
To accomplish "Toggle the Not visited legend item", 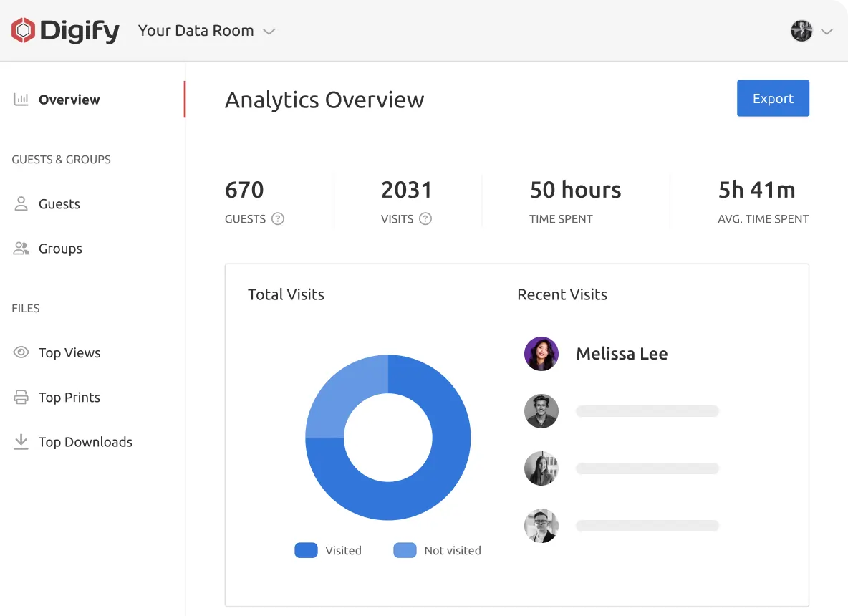I will (x=437, y=550).
